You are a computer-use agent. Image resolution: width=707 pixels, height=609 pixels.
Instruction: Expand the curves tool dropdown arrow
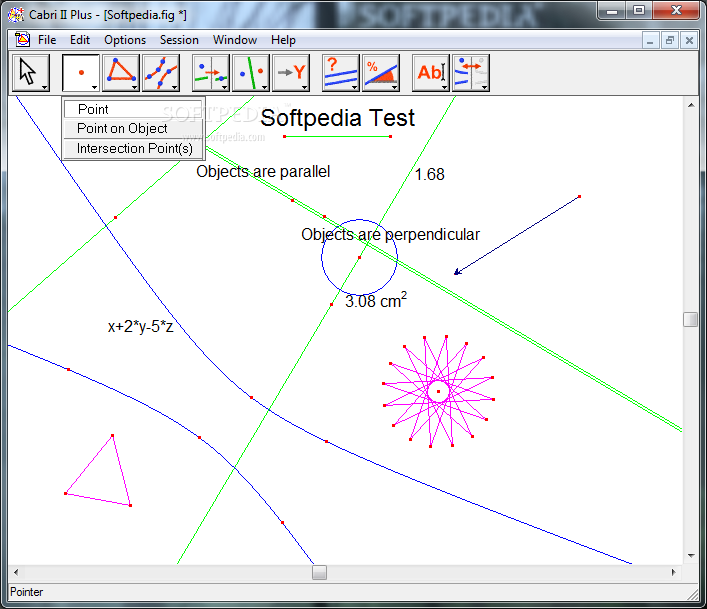click(174, 87)
